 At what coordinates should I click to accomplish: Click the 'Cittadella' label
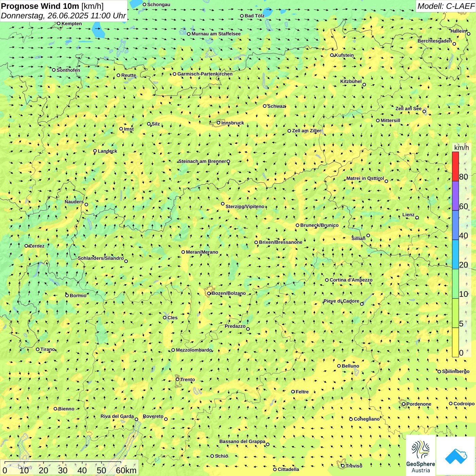288,469
